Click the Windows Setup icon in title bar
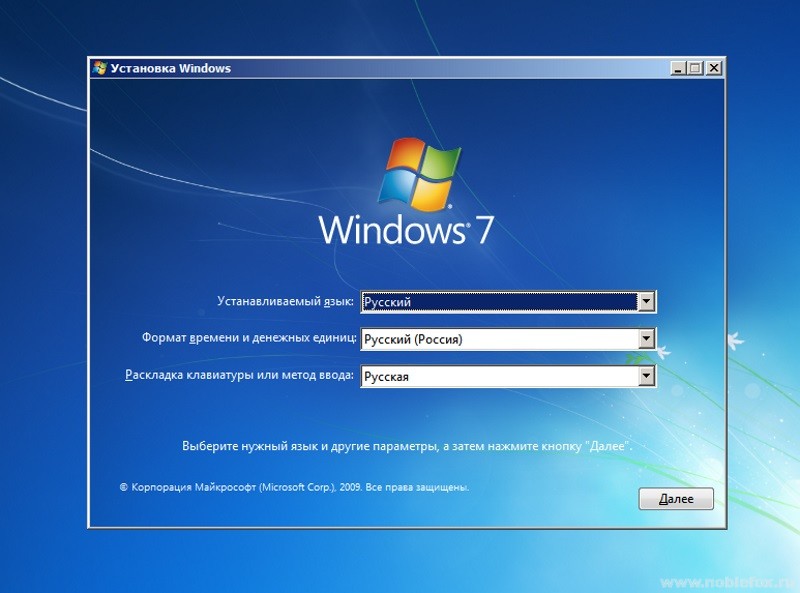 (x=99, y=69)
